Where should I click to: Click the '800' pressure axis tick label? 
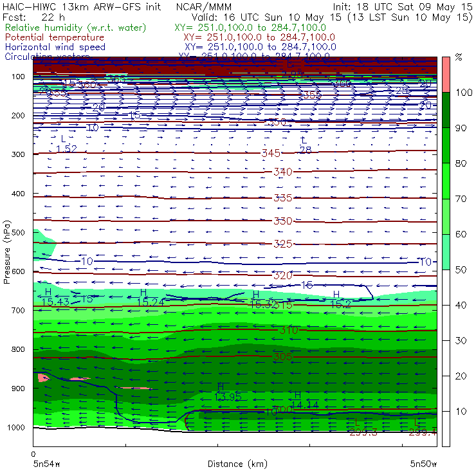(18, 349)
